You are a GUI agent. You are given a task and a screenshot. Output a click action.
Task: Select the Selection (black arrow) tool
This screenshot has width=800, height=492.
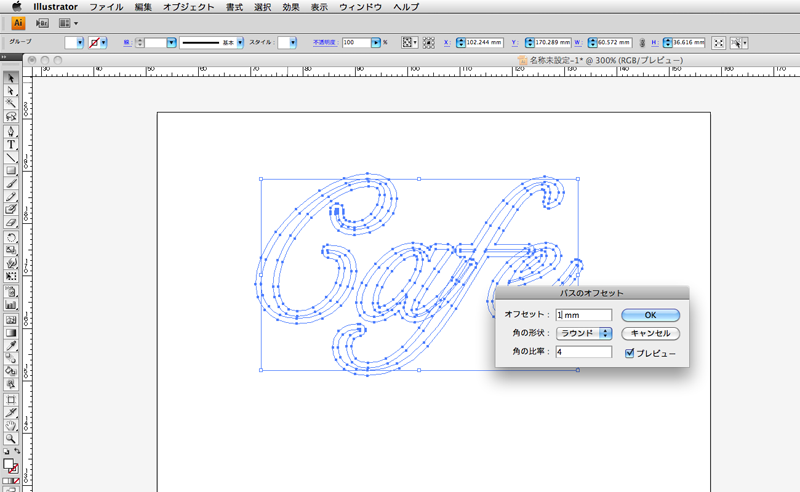coord(11,78)
